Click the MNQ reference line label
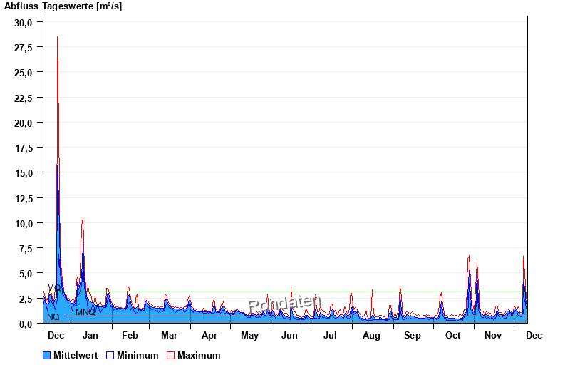 pyautogui.click(x=85, y=312)
